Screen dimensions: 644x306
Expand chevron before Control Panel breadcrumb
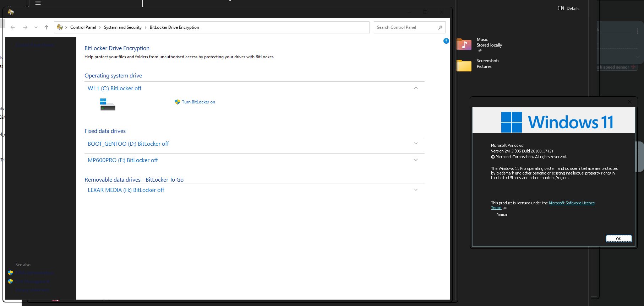coord(66,27)
